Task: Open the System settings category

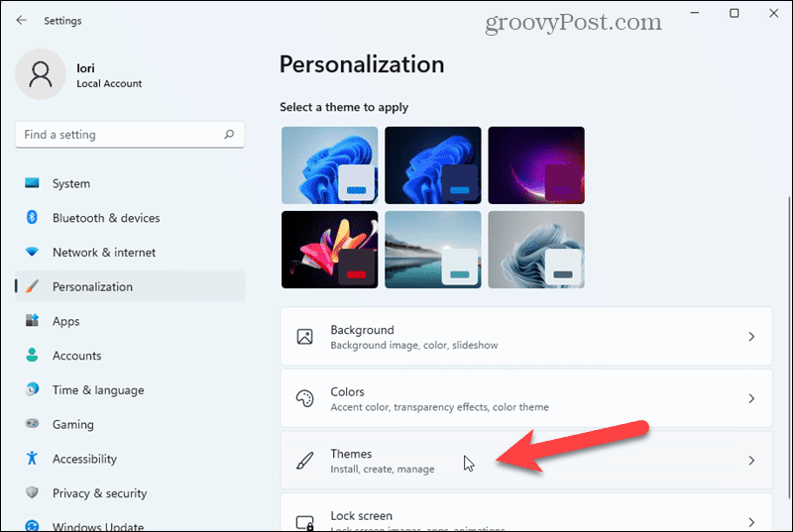Action: point(130,183)
